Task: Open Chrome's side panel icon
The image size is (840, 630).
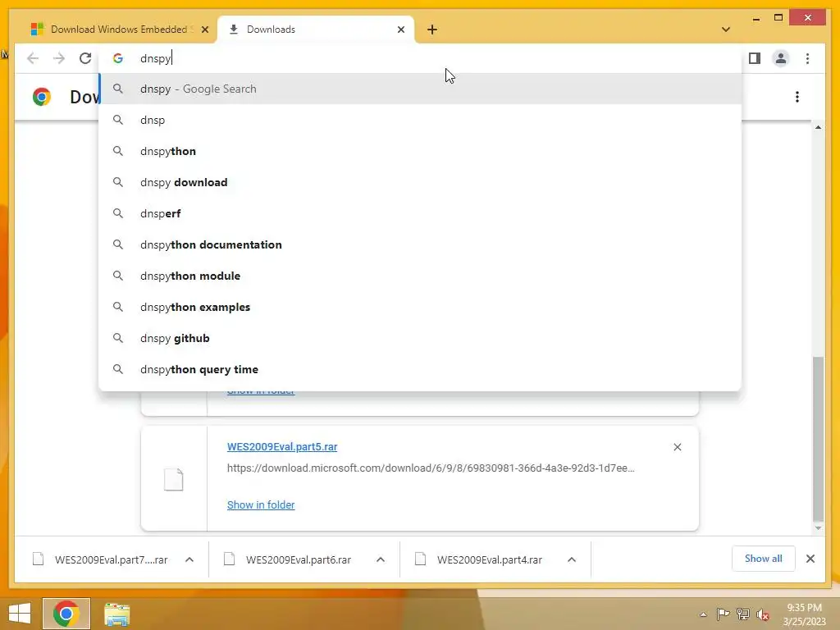Action: [755, 58]
